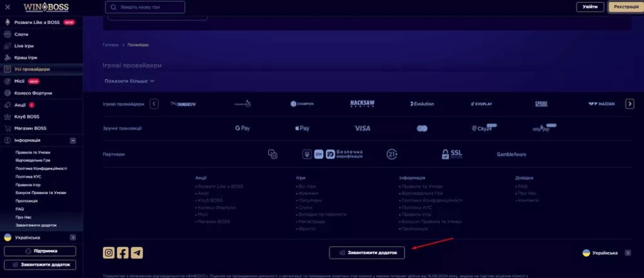Image resolution: width=644 pixels, height=278 pixels.
Task: Select the Evolution provider logo
Action: (x=422, y=104)
